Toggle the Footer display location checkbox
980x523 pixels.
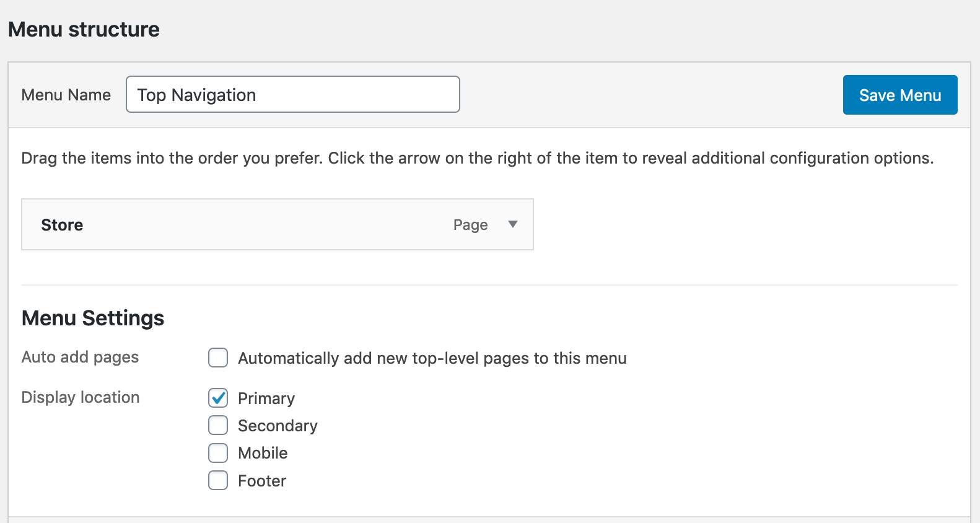click(218, 480)
